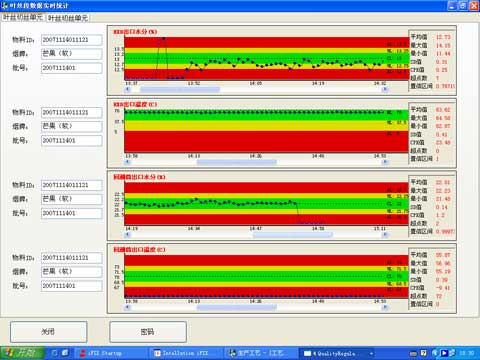The image size is (480, 360).
Task: Click left scroll arrow under second temperature chart
Action: tap(127, 162)
